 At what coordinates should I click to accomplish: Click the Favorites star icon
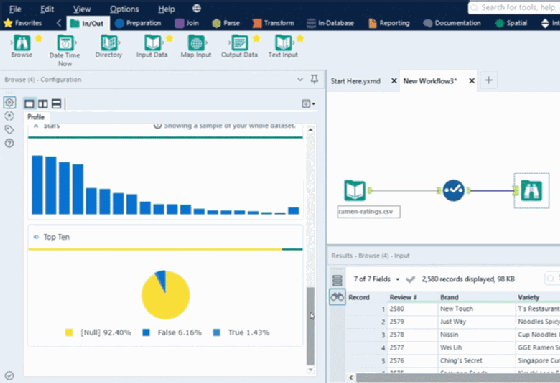point(8,23)
